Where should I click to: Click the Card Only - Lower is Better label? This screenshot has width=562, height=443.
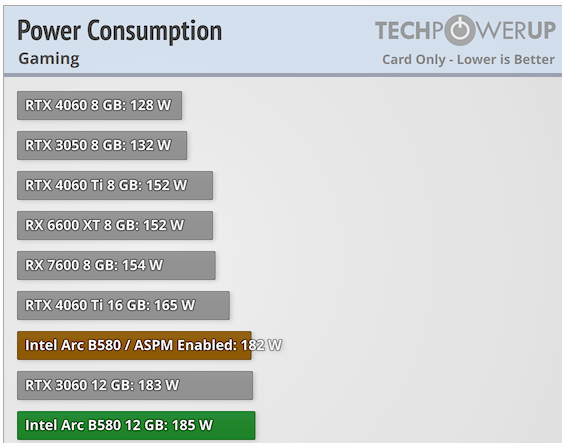tap(468, 59)
